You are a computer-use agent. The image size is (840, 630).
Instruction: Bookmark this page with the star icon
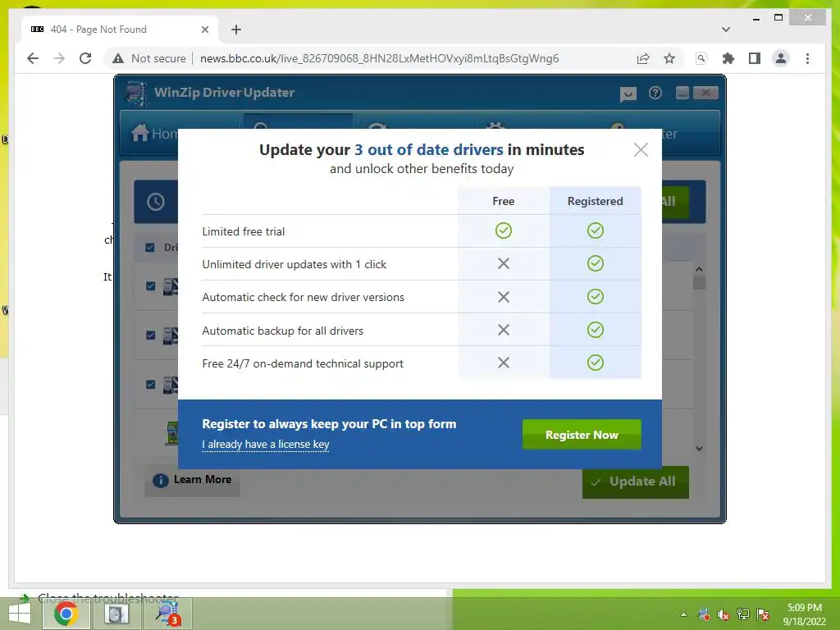point(669,58)
